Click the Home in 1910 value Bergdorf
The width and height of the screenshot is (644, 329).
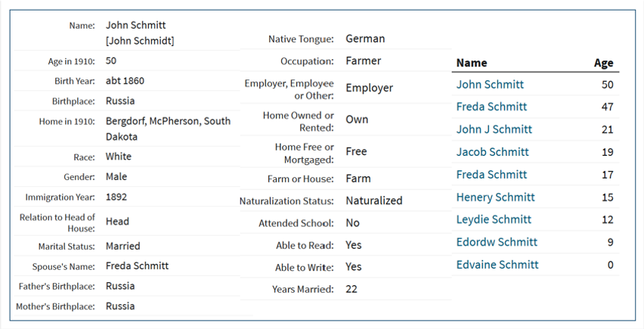(x=168, y=129)
